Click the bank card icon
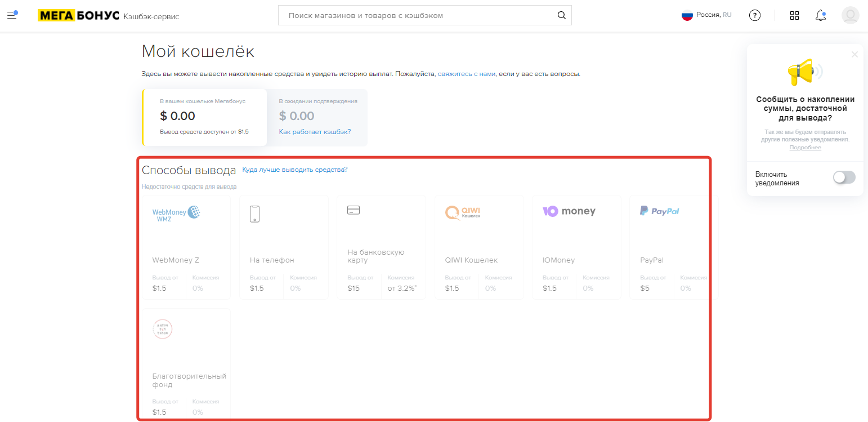 click(354, 210)
